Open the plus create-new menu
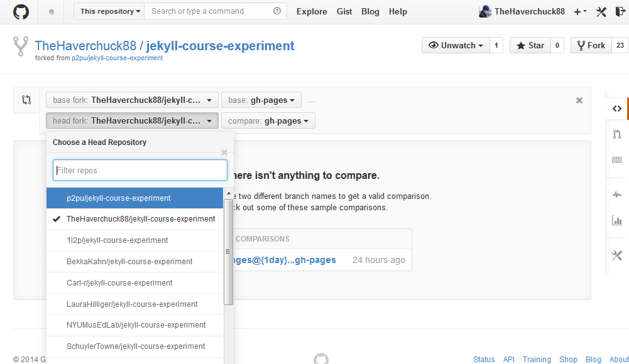 (x=580, y=12)
